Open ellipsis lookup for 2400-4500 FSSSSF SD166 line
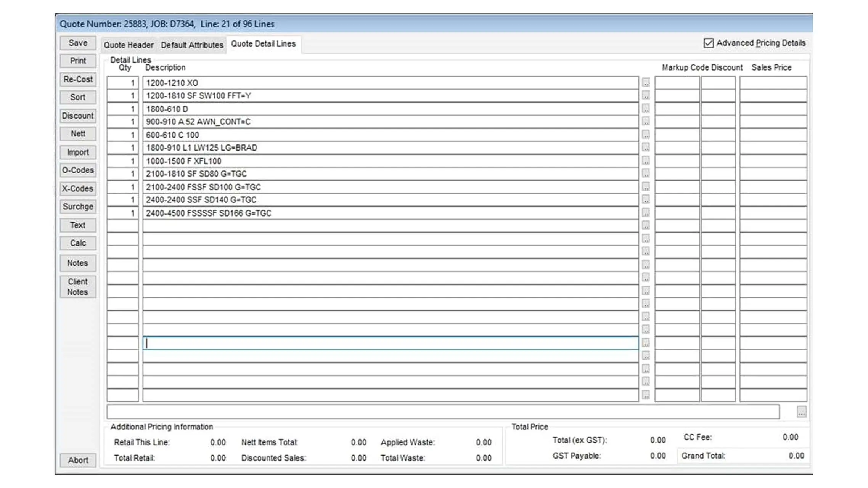Image resolution: width=868 pixels, height=488 pixels. [646, 212]
